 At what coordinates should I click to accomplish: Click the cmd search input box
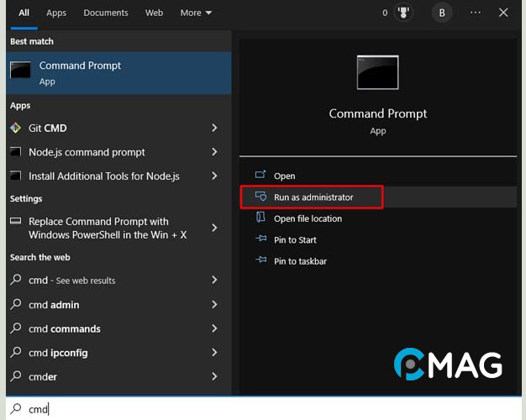coord(252,409)
